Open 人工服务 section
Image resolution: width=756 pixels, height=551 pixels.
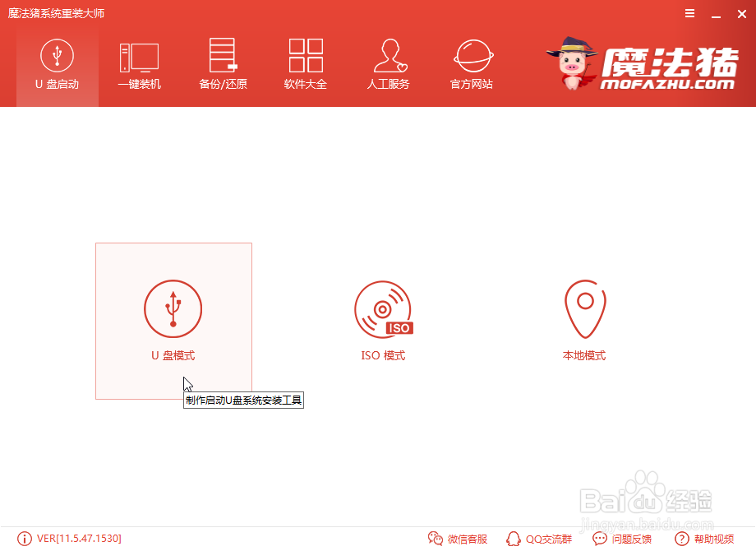pyautogui.click(x=389, y=65)
